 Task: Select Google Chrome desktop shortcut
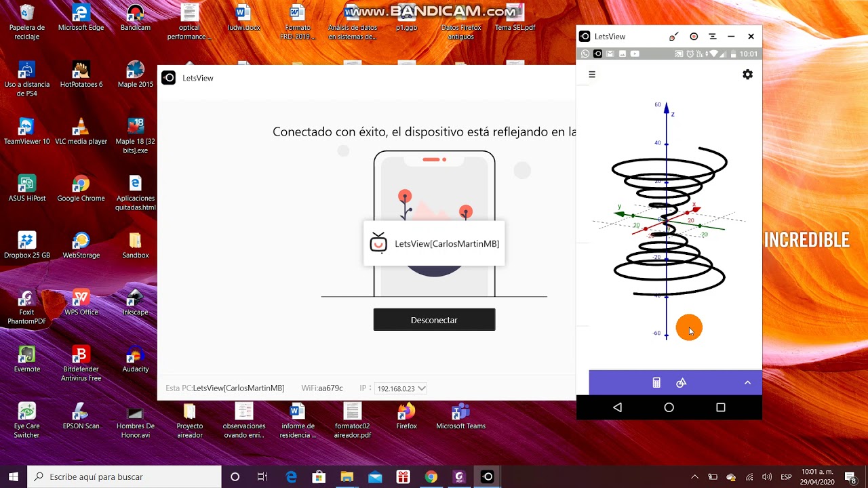tap(81, 188)
